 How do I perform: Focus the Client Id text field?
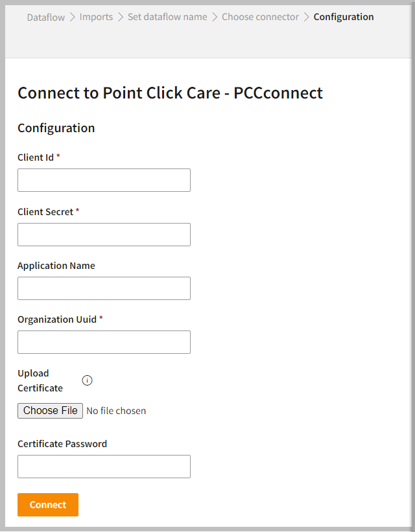pos(104,180)
